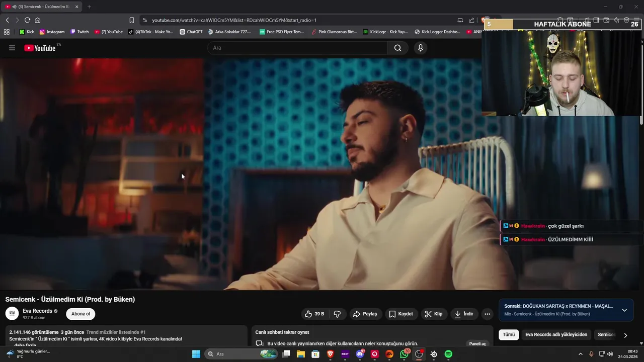Click the tray microphone icon
This screenshot has width=644, height=362.
click(x=591, y=354)
